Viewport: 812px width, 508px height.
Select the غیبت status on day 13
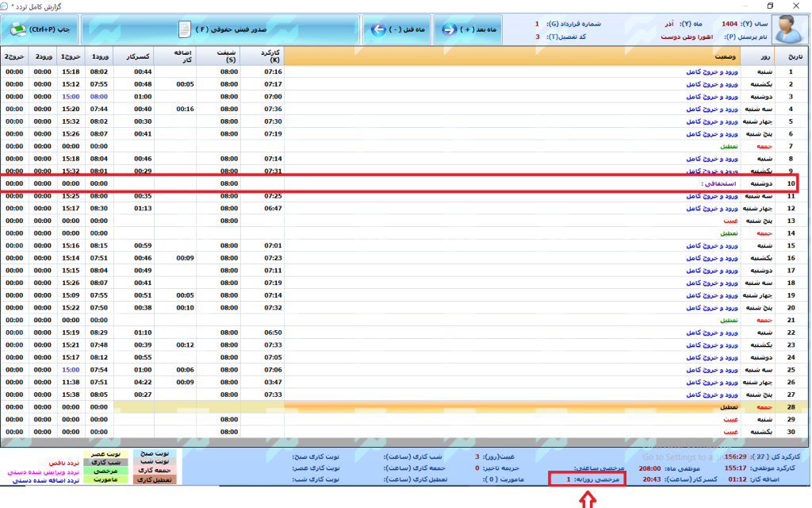tap(732, 221)
